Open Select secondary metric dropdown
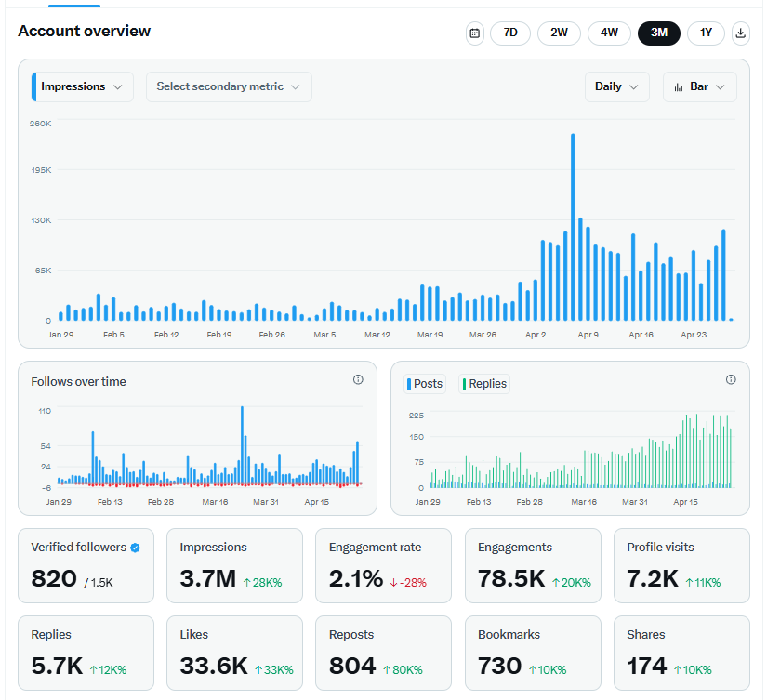The width and height of the screenshot is (767, 700). (229, 87)
